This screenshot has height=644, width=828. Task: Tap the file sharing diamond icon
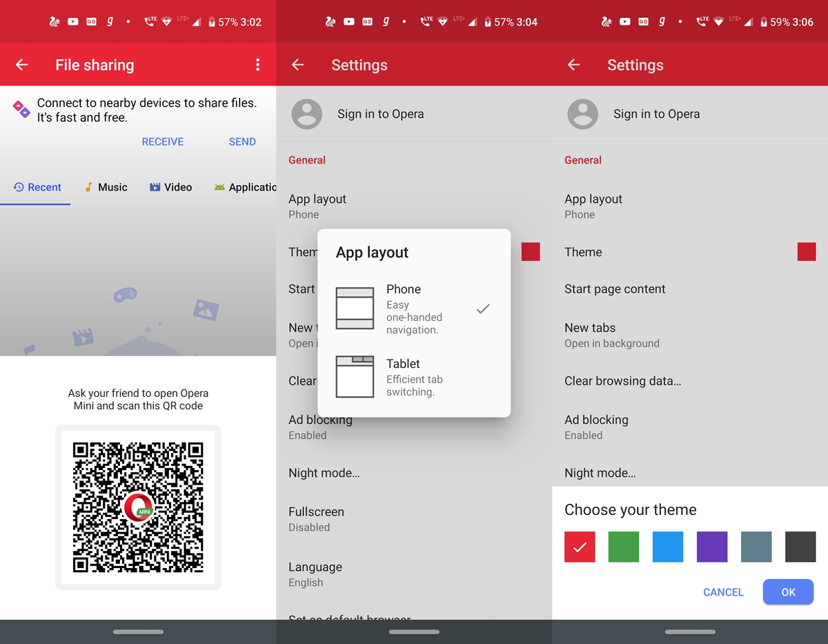tap(21, 109)
